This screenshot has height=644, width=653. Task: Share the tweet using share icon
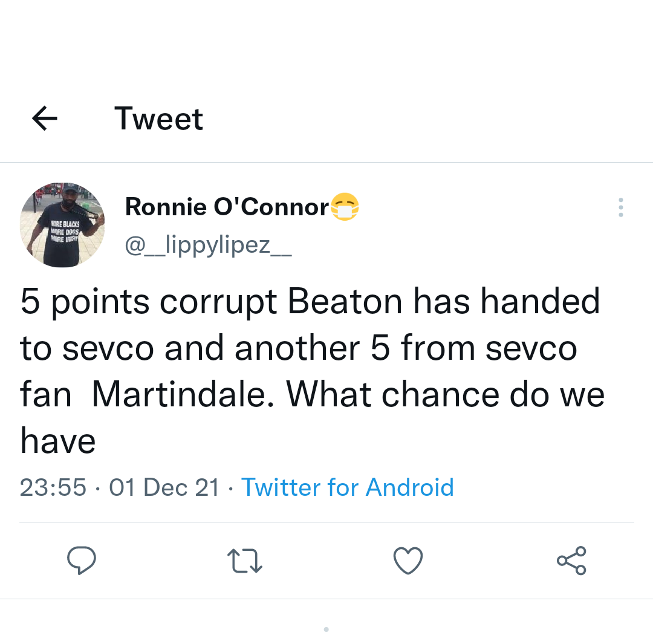[571, 561]
